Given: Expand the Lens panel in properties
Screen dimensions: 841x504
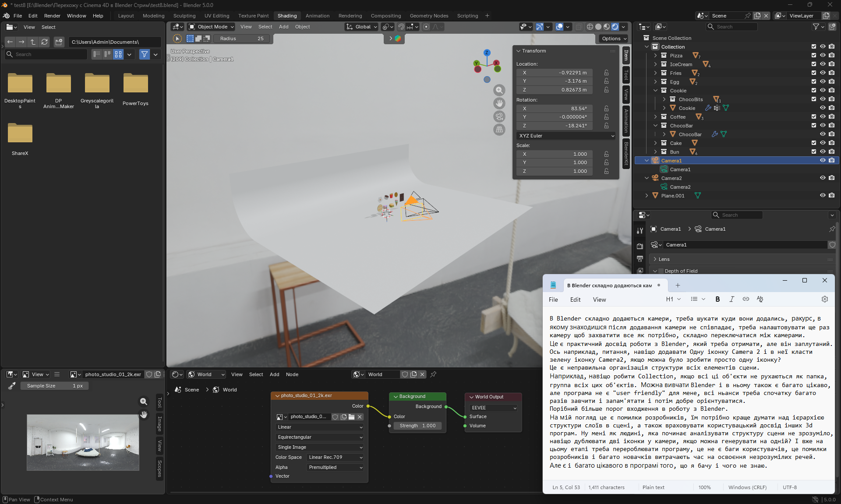Looking at the screenshot, I should [664, 259].
